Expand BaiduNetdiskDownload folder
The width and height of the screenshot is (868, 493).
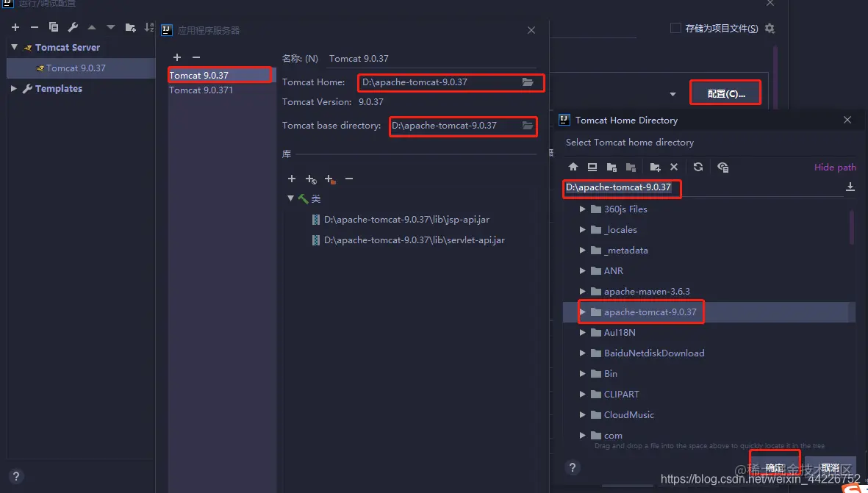tap(582, 353)
